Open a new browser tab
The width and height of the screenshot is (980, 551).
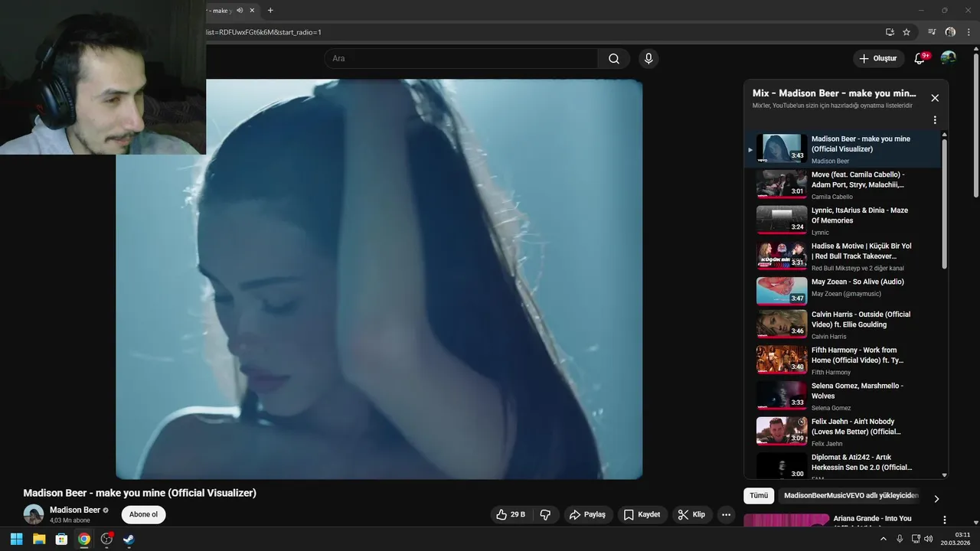tap(270, 11)
